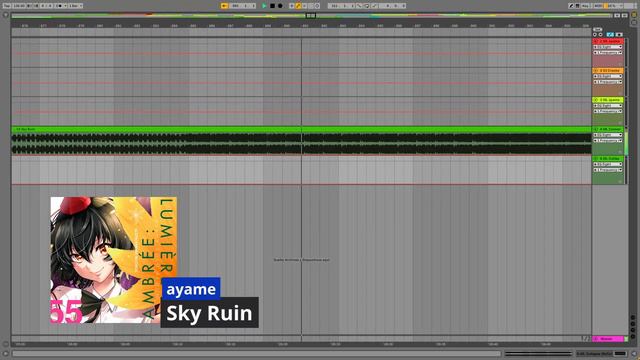This screenshot has width=640, height=360.
Task: Open the orange track's control chooser
Action: (x=608, y=82)
